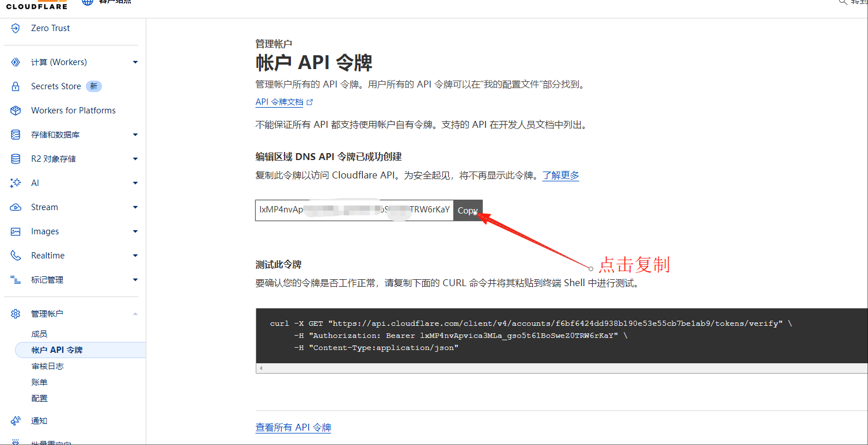Open 审核日志 sidebar item
The image size is (868, 445).
[x=47, y=366]
